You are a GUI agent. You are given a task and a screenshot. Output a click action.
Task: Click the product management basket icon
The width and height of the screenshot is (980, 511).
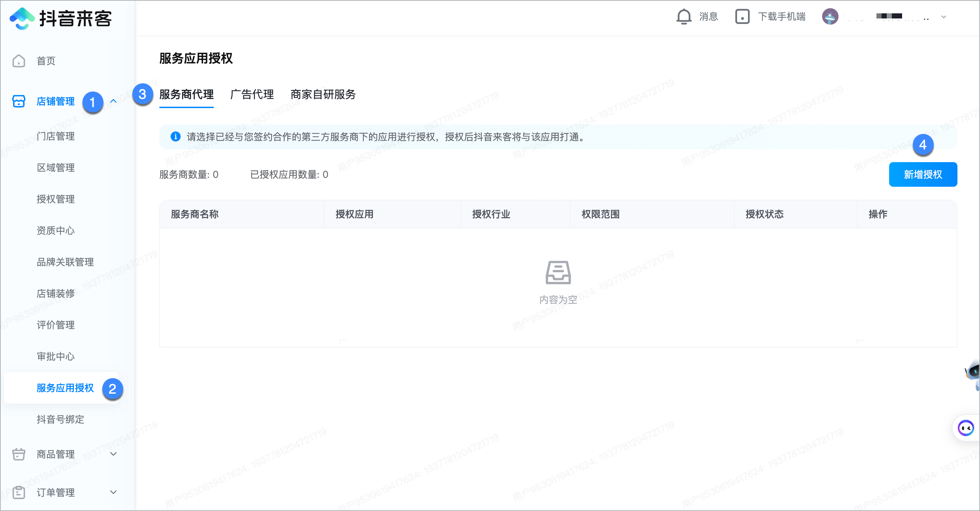[19, 454]
